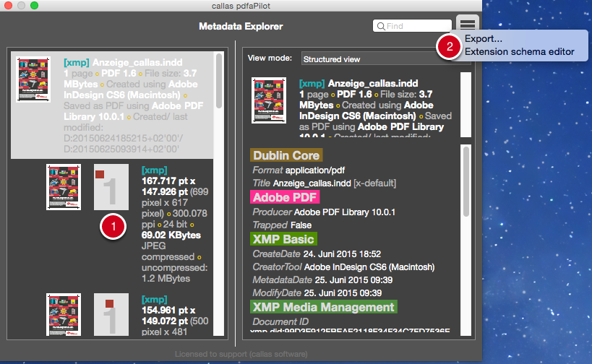Click [xmp] tag of 167.717 pt image
Viewport: 592px width, 364px height.
[154, 170]
